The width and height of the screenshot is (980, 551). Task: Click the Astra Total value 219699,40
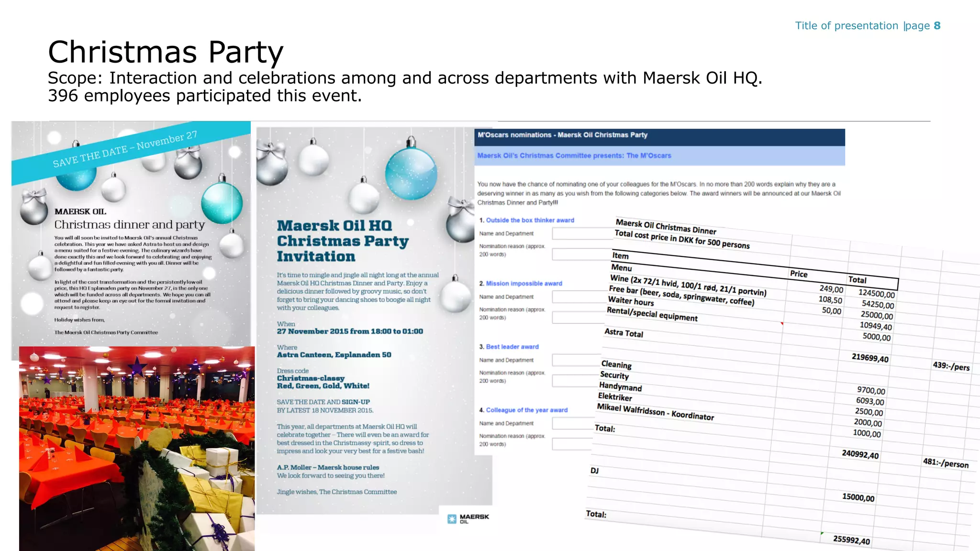click(870, 358)
